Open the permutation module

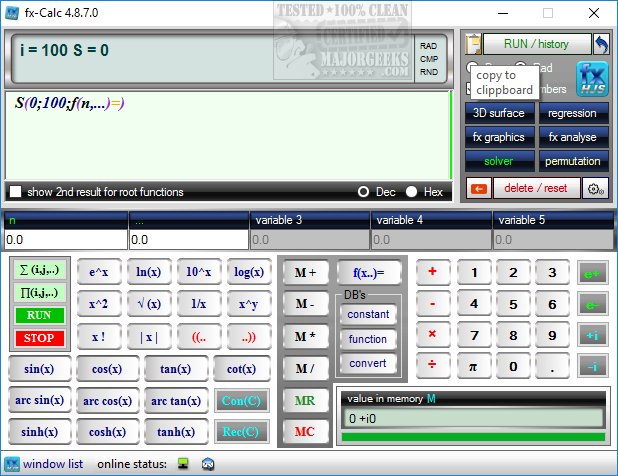pos(573,161)
